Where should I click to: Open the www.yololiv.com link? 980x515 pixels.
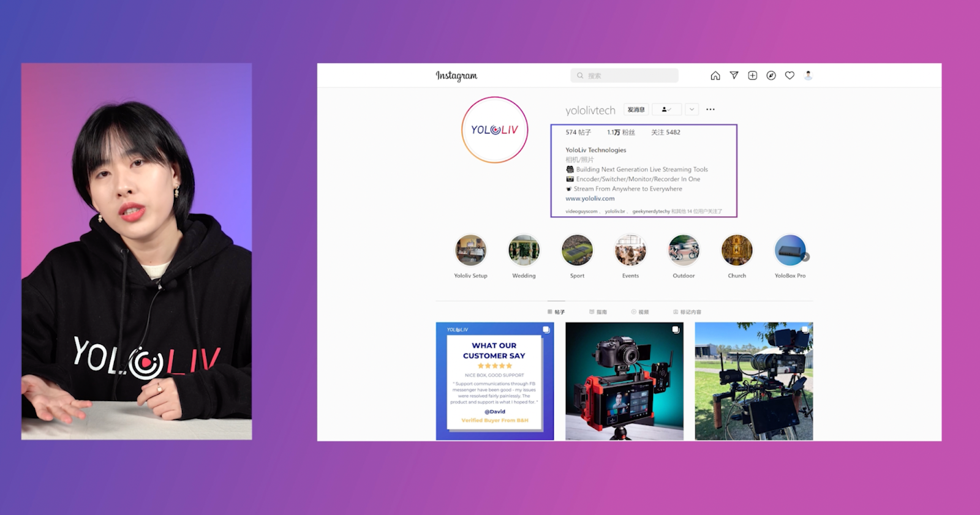point(590,198)
